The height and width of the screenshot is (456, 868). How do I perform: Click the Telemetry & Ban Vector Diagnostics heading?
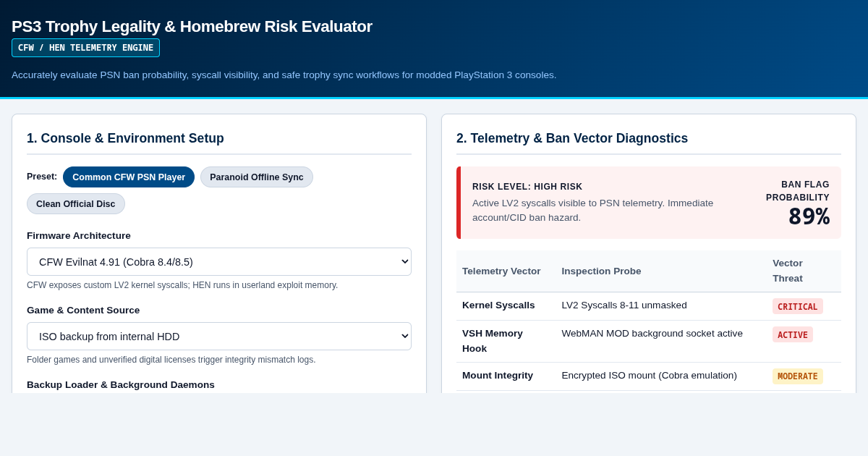[x=572, y=138]
